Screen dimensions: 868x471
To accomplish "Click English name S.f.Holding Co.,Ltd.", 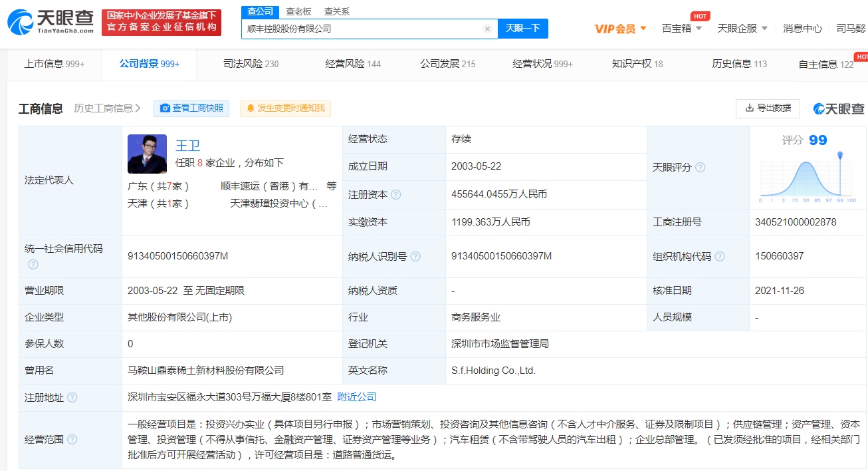I will (493, 371).
